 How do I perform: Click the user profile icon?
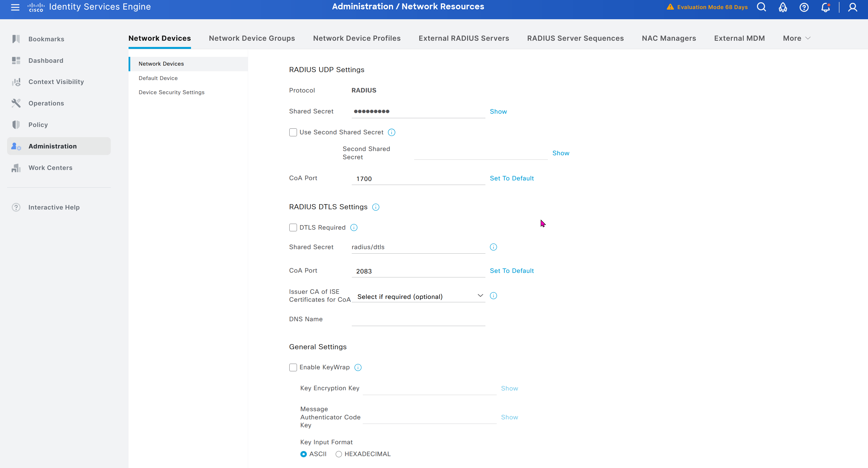pyautogui.click(x=852, y=7)
